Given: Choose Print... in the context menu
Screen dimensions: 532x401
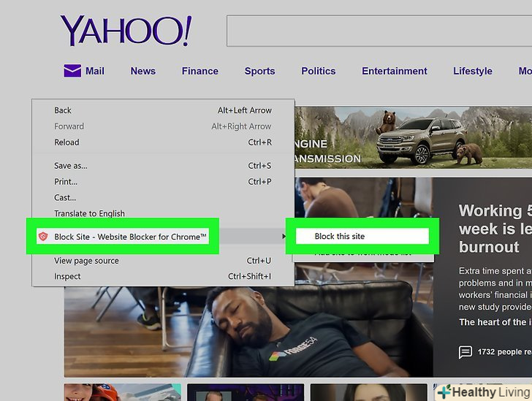Looking at the screenshot, I should click(66, 182).
